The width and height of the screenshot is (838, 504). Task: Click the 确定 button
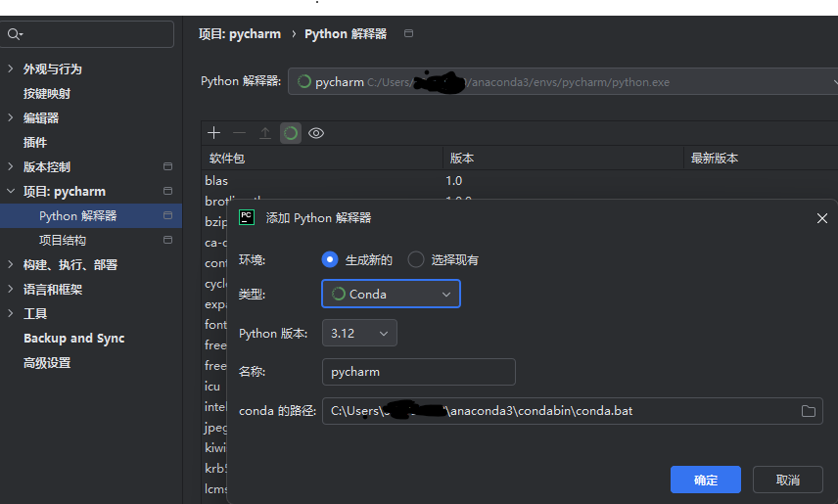click(x=706, y=480)
